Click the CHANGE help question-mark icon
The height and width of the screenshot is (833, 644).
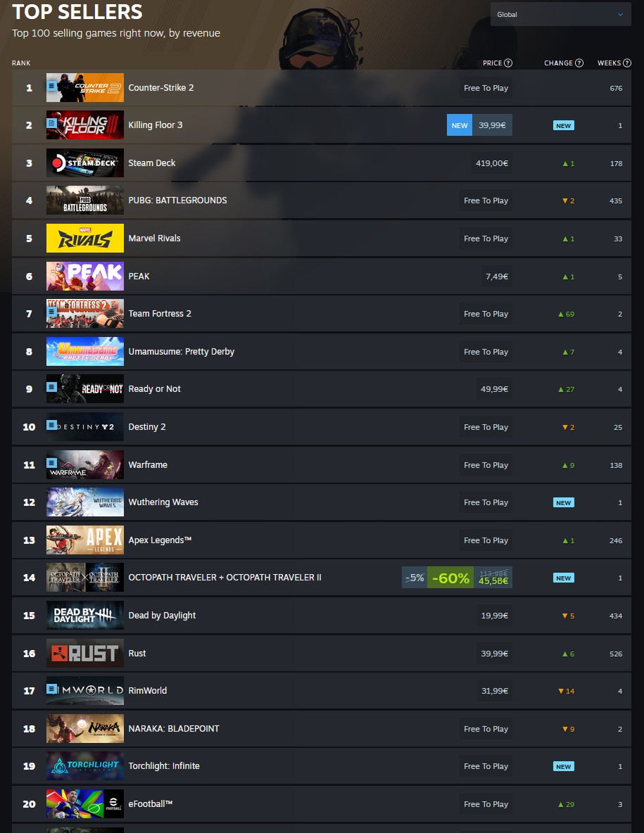[x=579, y=63]
